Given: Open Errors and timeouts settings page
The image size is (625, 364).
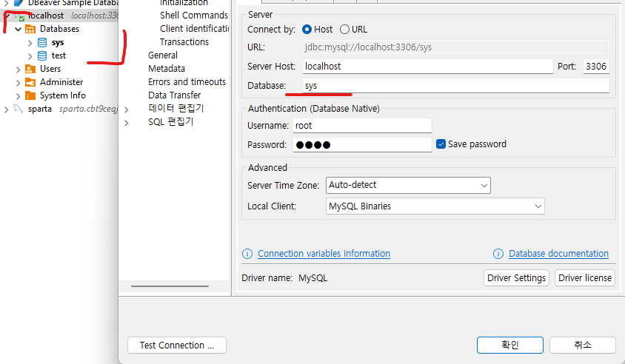Looking at the screenshot, I should point(187,81).
